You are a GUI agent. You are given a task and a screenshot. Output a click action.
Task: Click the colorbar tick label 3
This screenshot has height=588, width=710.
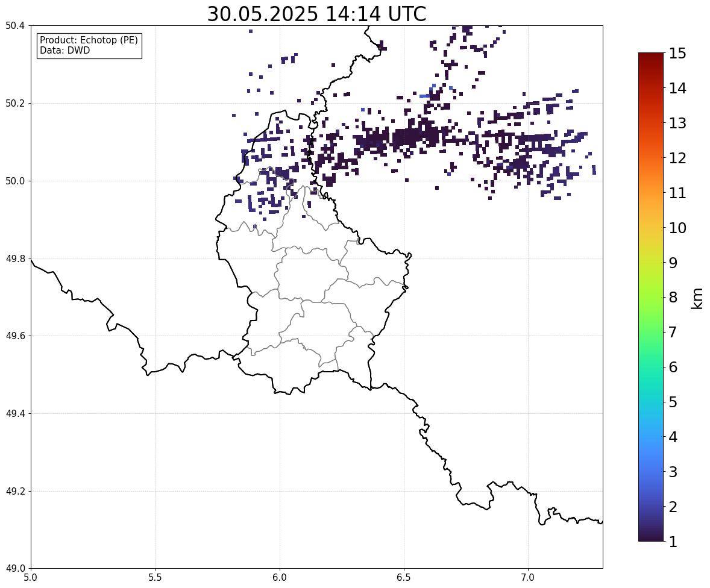[673, 472]
